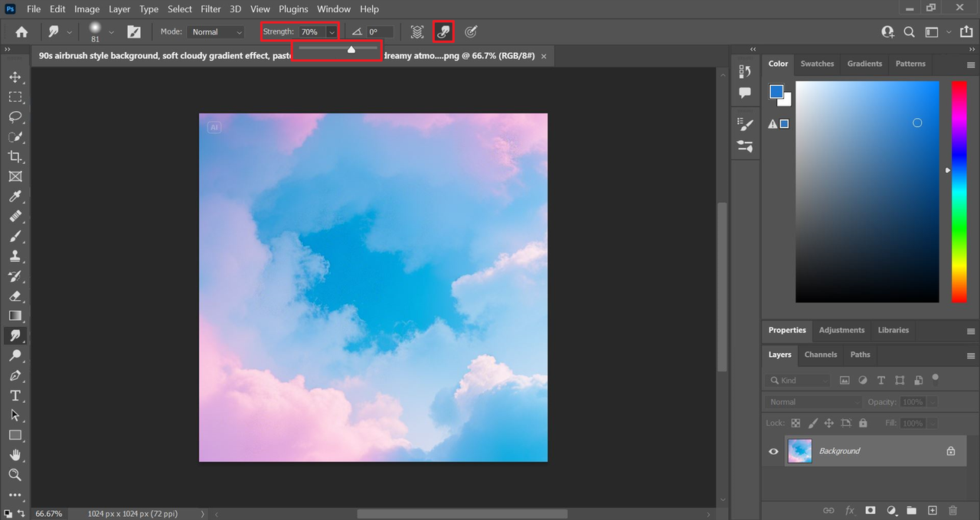
Task: Toggle filter for pixel layers
Action: tap(844, 381)
